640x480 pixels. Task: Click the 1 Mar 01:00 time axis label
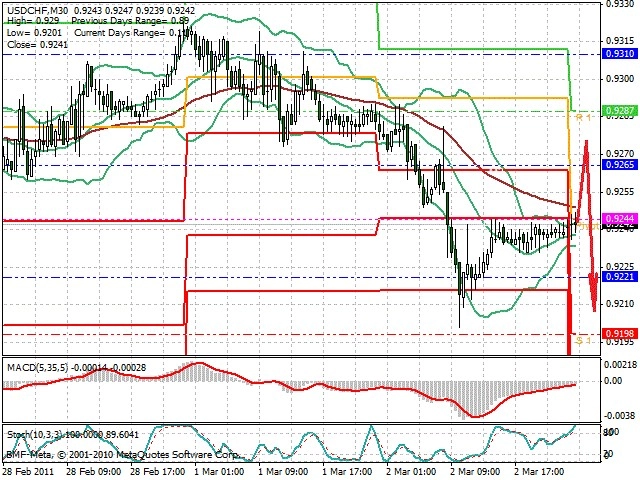tap(219, 471)
